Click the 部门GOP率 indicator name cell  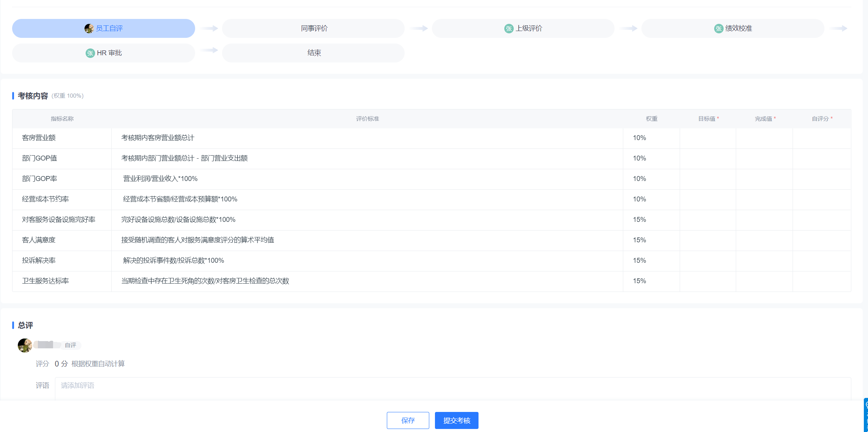click(x=62, y=179)
